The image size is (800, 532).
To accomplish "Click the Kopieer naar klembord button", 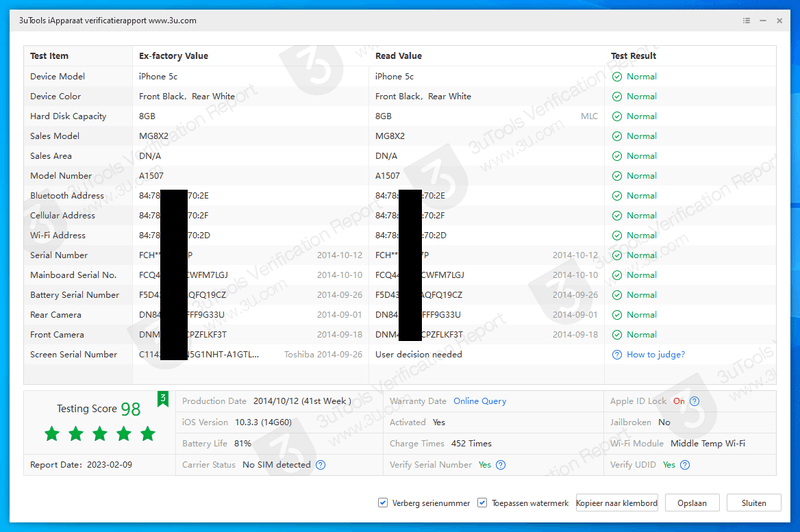I will (617, 503).
